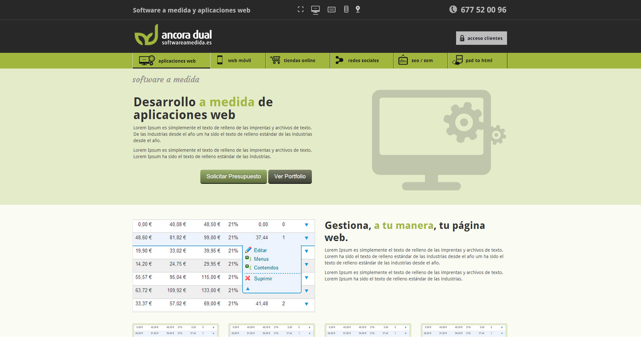Viewport: 641px width, 364px height.
Task: Open the aplicaciones web tab
Action: tap(171, 61)
